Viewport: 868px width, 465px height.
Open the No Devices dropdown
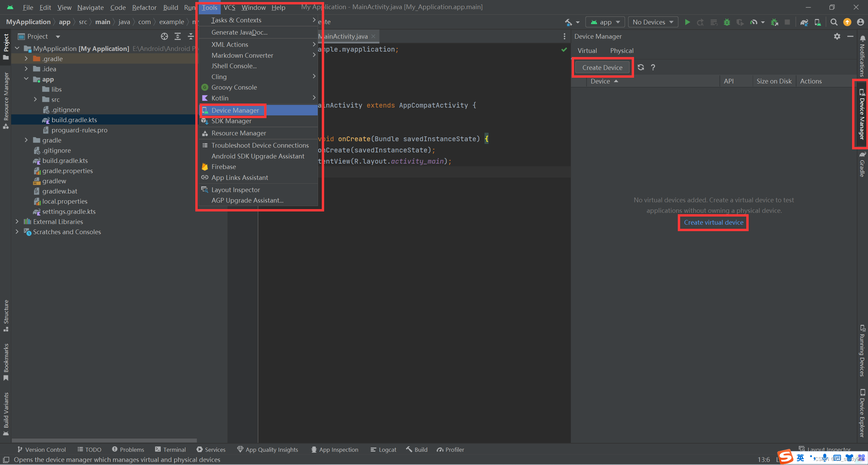point(653,22)
